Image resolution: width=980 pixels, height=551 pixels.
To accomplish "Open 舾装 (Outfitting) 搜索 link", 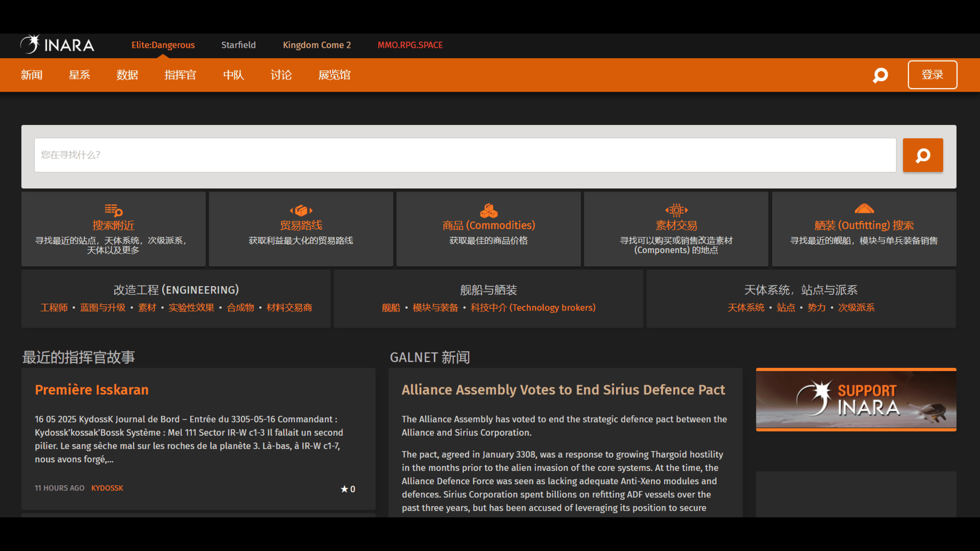I will (864, 226).
